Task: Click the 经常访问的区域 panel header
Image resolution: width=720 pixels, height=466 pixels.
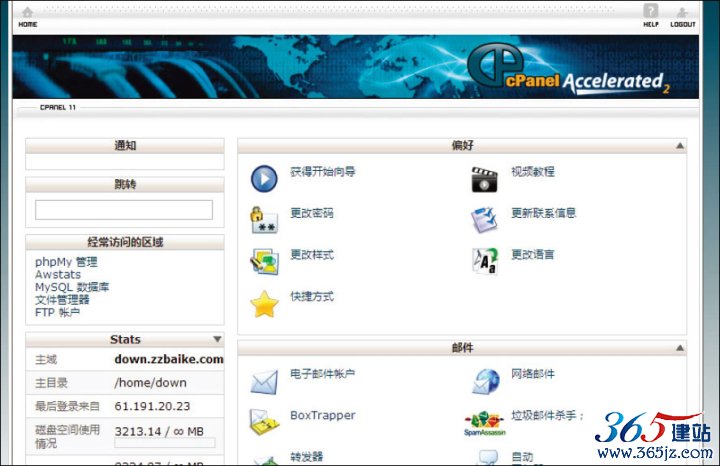Action: (125, 242)
